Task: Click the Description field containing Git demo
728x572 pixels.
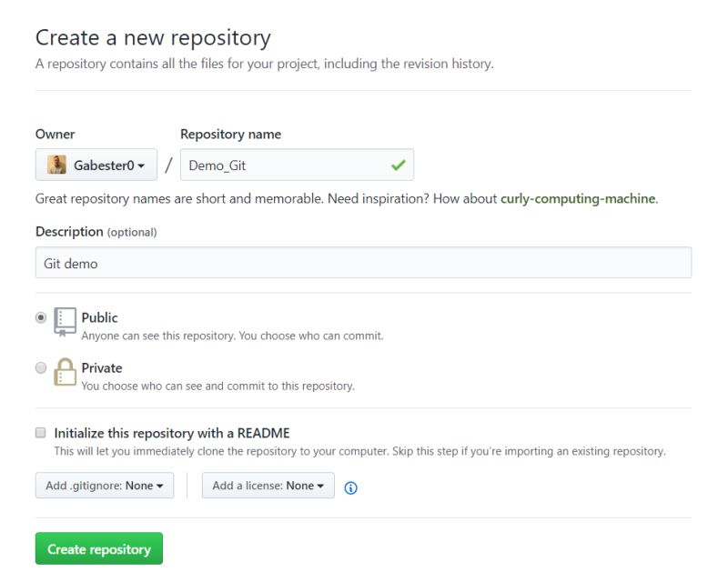Action: (x=364, y=262)
